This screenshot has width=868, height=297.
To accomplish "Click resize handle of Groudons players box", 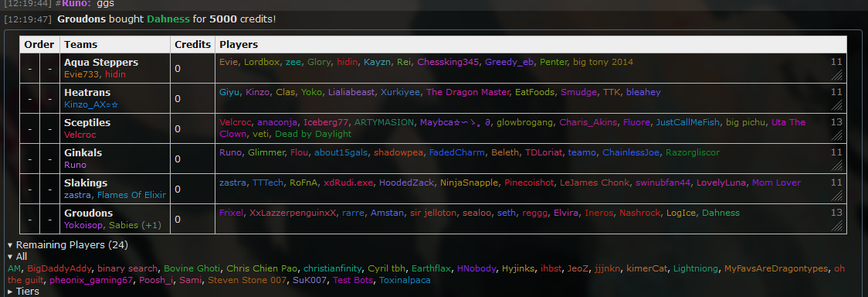I will [x=837, y=225].
